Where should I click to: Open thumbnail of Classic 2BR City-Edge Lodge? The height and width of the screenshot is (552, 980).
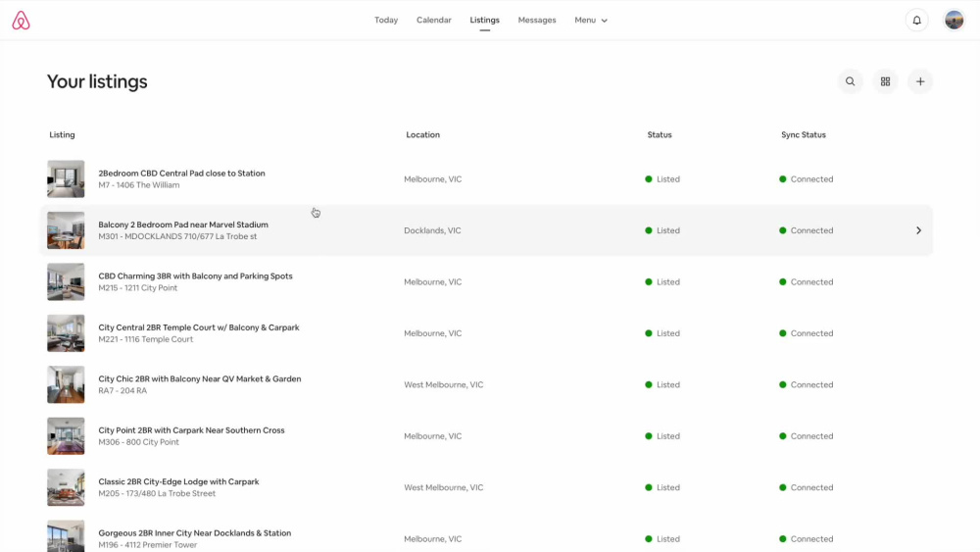66,487
